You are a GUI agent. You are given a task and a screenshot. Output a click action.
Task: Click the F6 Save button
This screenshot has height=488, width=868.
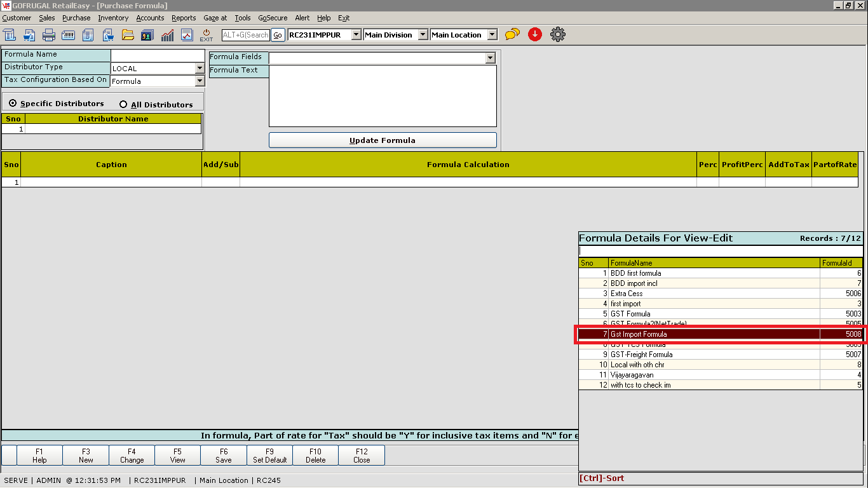(224, 456)
